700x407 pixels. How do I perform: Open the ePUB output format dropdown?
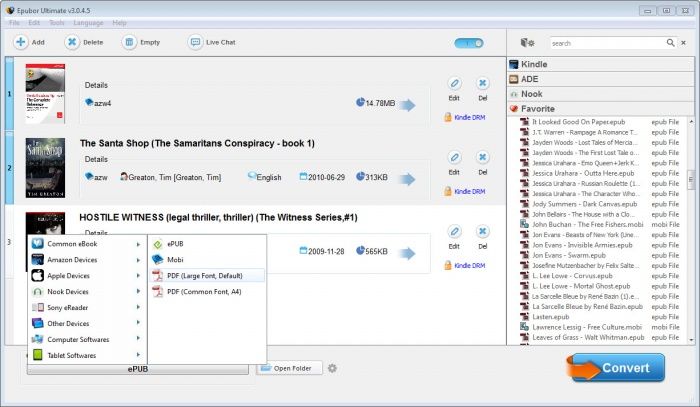point(138,370)
